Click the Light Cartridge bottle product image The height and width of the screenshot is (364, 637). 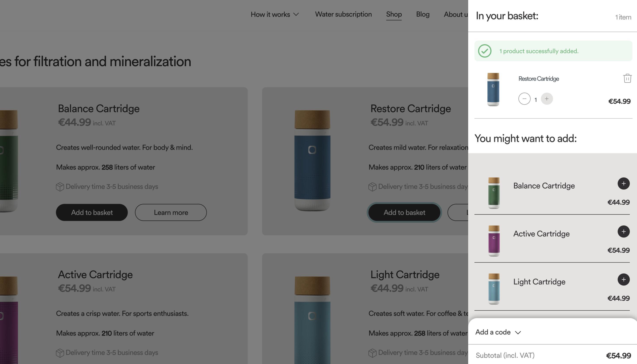312,320
